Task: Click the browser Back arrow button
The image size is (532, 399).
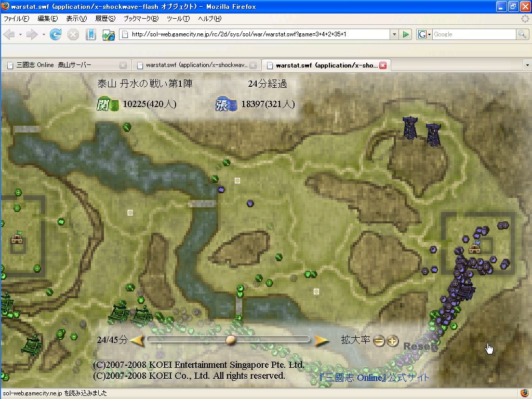Action: pyautogui.click(x=9, y=34)
